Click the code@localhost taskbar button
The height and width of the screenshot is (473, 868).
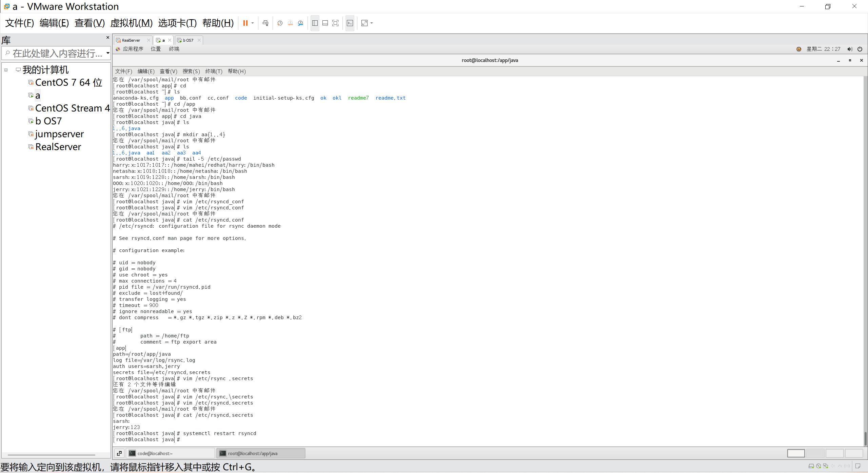click(171, 453)
